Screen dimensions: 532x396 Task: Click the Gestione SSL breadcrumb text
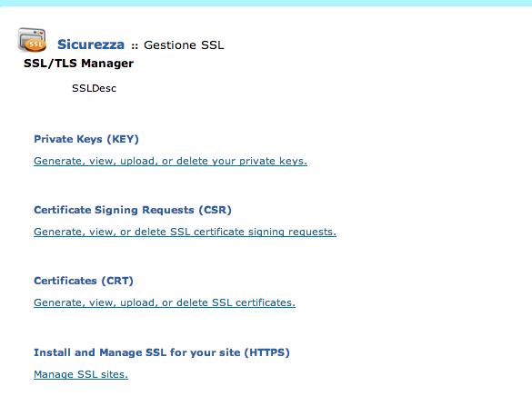[x=184, y=45]
